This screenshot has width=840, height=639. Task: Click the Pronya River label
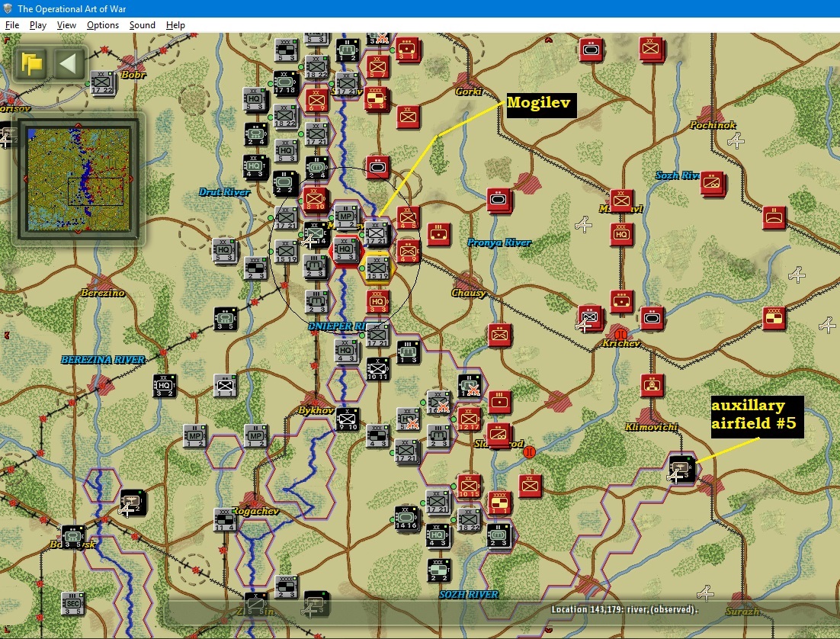499,242
